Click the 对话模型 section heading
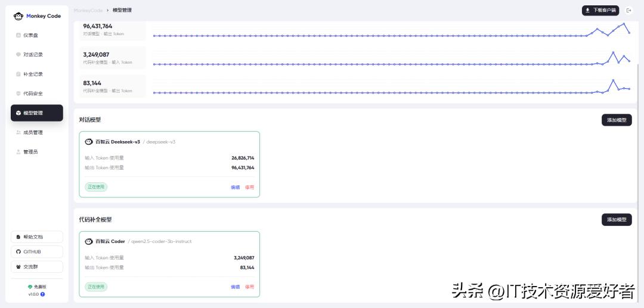Viewport: 644px width, 308px height. coord(90,120)
